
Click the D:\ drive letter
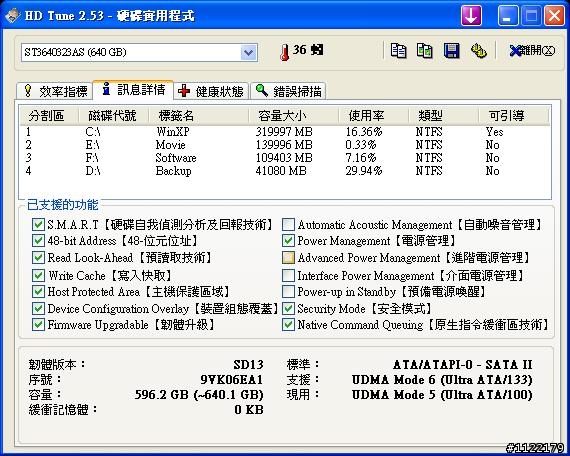tap(93, 171)
